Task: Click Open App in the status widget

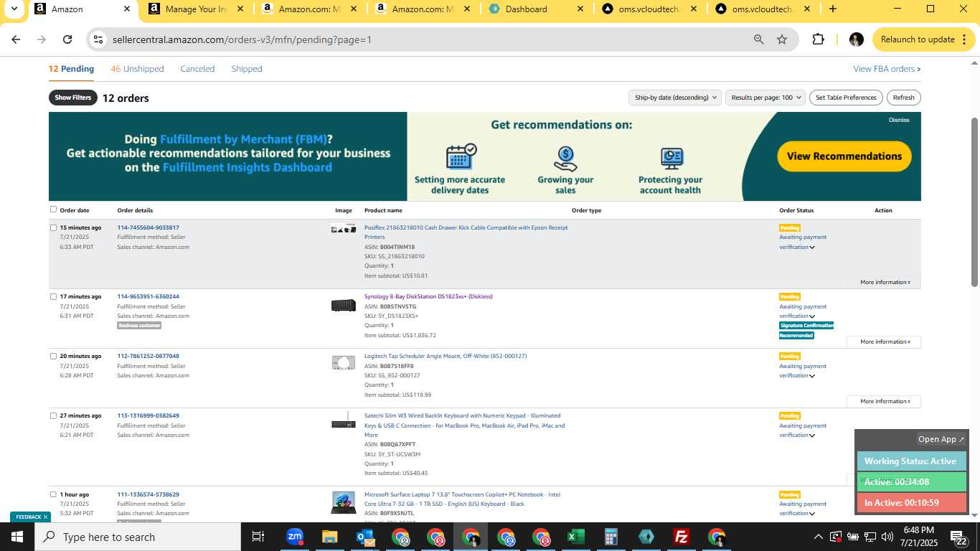Action: coord(941,439)
